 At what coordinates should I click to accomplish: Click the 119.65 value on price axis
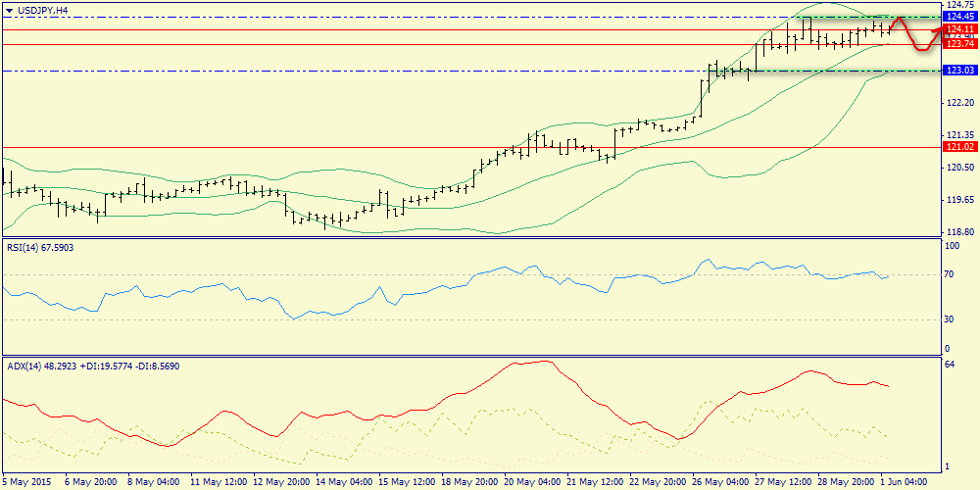pyautogui.click(x=962, y=200)
